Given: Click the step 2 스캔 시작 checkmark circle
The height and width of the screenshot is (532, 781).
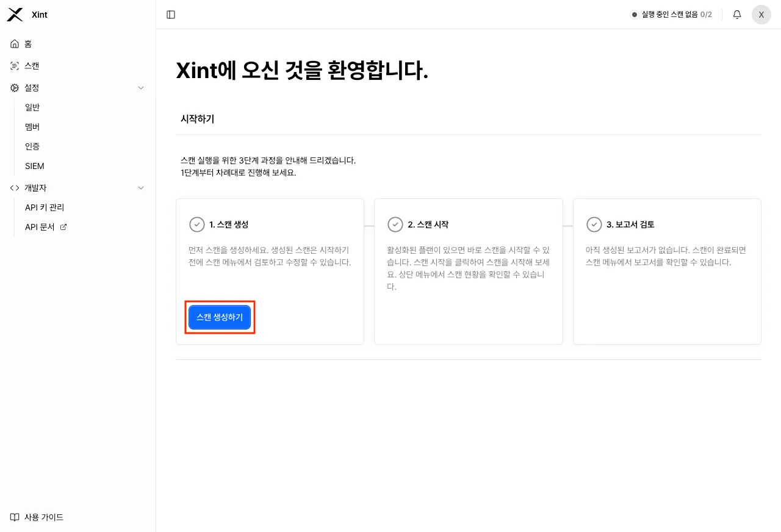Looking at the screenshot, I should click(395, 225).
